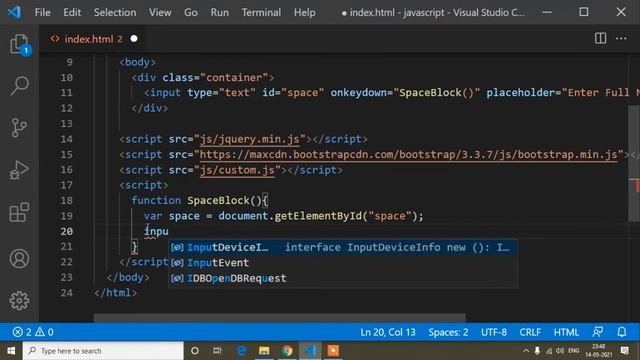Change encoding via UTF-8 status item
This screenshot has width=640, height=360.
click(493, 332)
